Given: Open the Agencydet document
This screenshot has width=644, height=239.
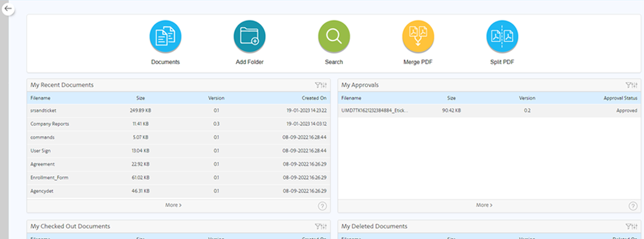Looking at the screenshot, I should [x=42, y=191].
